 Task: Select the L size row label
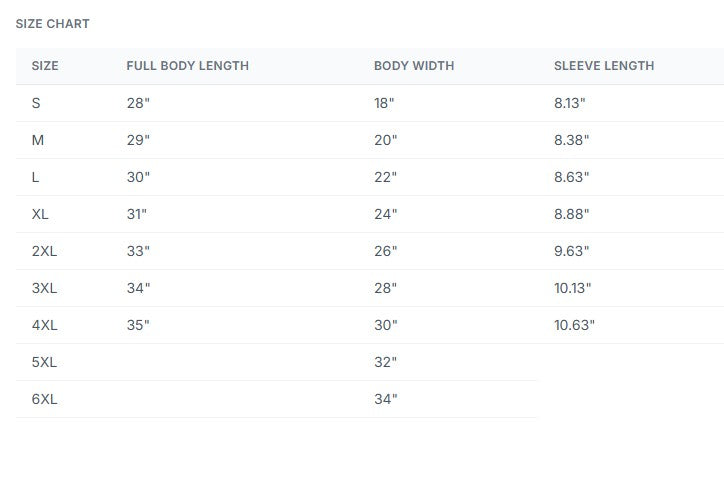[35, 177]
